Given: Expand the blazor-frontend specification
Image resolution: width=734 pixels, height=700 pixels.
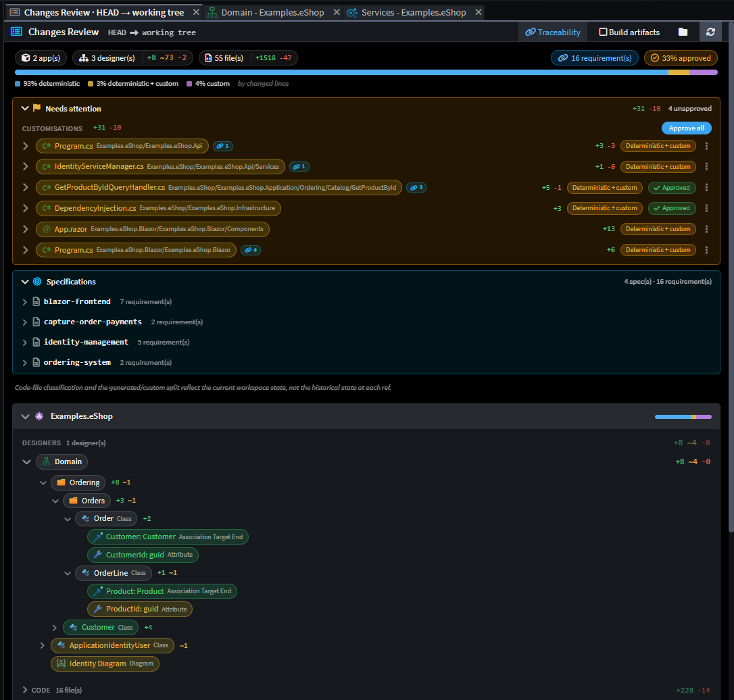Looking at the screenshot, I should pos(25,302).
